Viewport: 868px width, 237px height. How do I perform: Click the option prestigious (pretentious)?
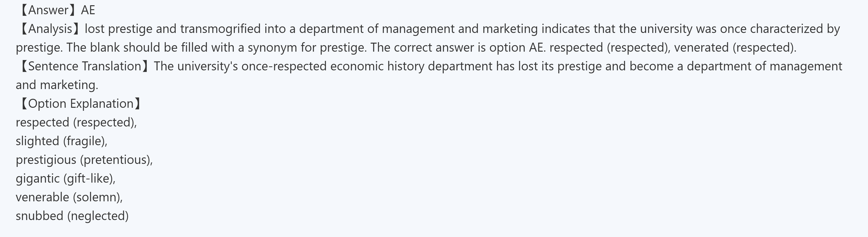click(x=84, y=160)
